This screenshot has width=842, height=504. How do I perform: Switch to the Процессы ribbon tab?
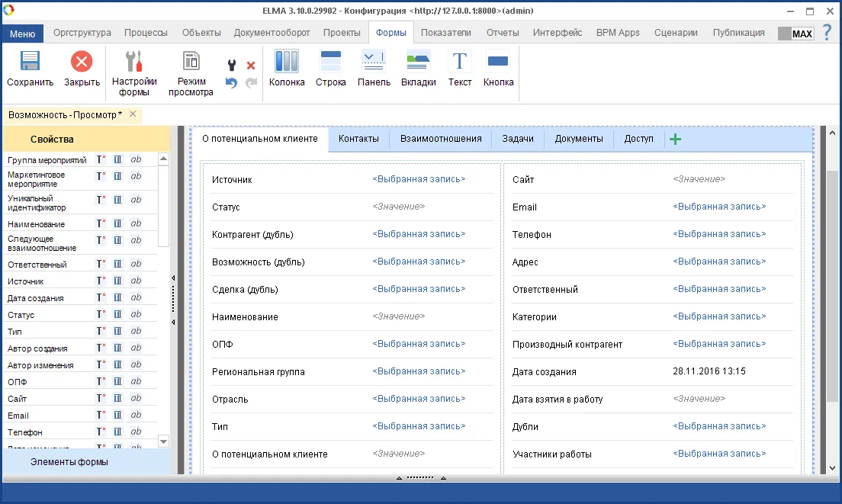coord(146,33)
